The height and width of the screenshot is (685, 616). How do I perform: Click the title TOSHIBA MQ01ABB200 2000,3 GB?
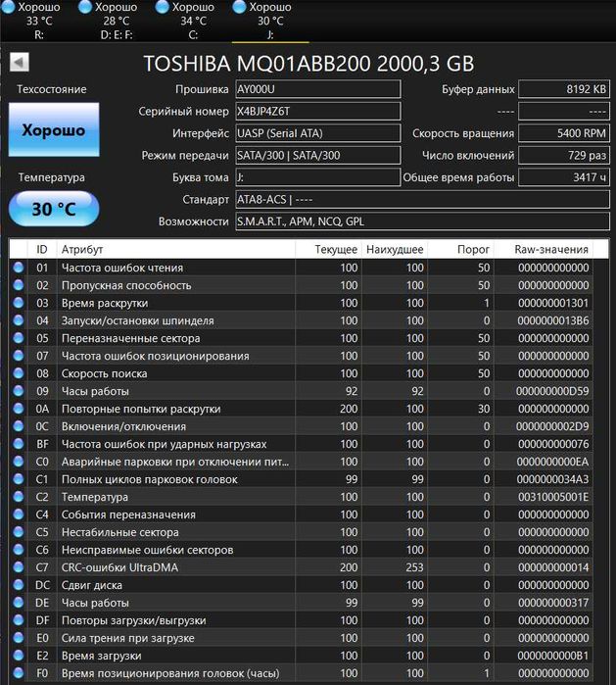pos(308,64)
